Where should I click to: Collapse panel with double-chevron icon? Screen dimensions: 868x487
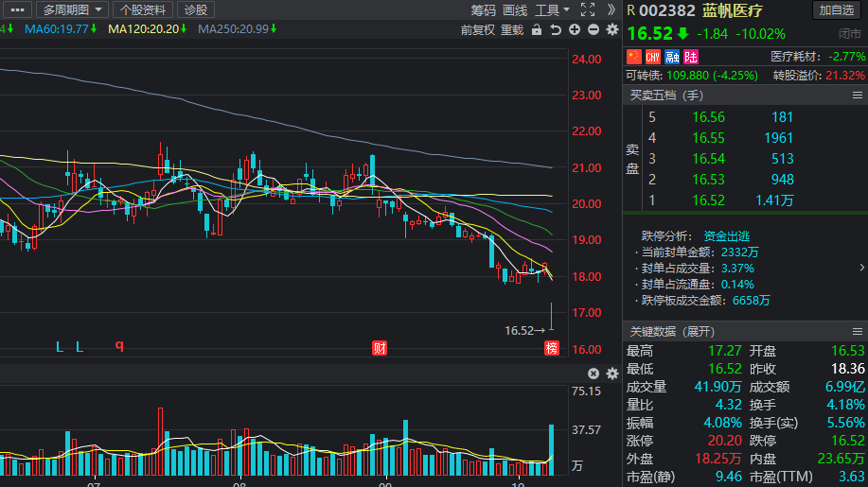point(611,9)
